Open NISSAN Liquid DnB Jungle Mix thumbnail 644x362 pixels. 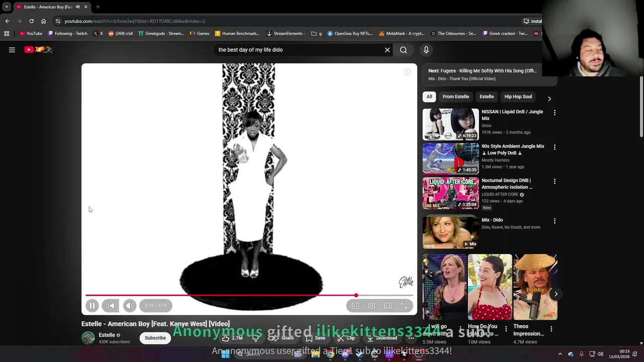(x=451, y=124)
